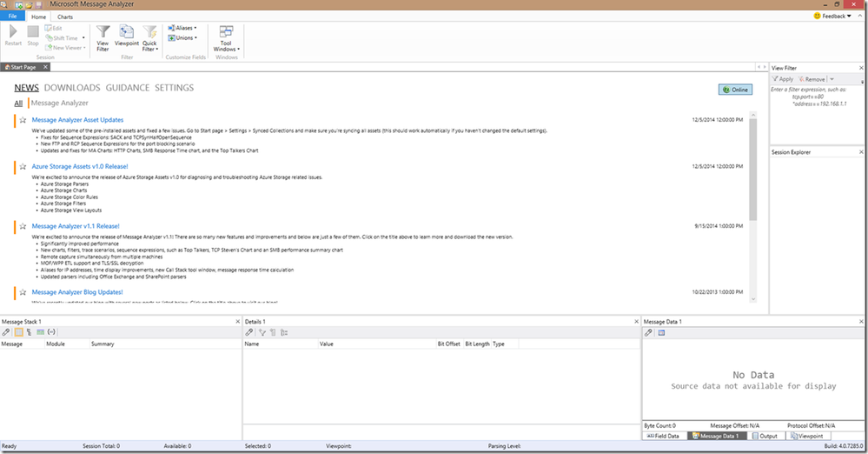The image size is (868, 454).
Task: Click the tree layout icon in Message Stack
Action: [x=30, y=332]
